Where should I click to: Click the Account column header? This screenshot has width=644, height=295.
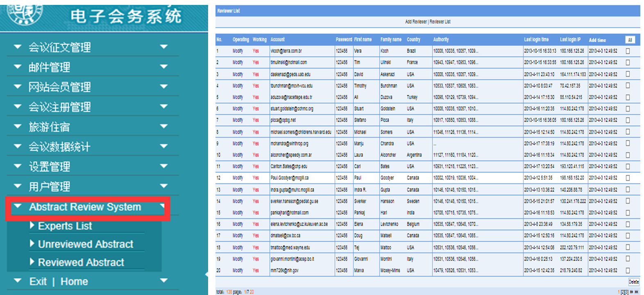pos(277,40)
